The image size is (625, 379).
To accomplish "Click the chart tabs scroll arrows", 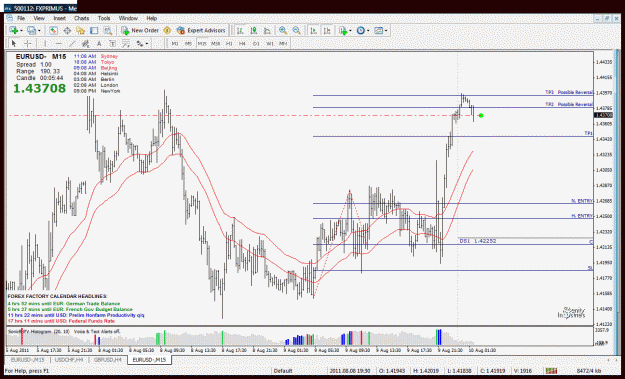I will [611, 360].
